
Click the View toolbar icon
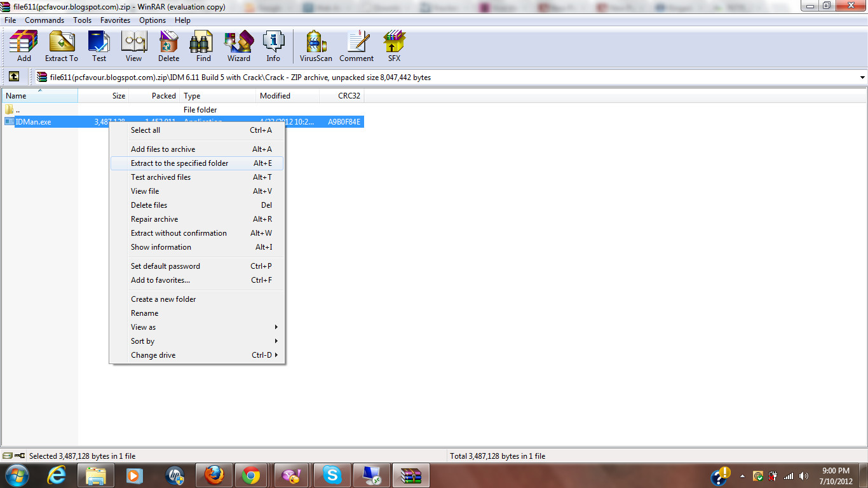tap(133, 46)
